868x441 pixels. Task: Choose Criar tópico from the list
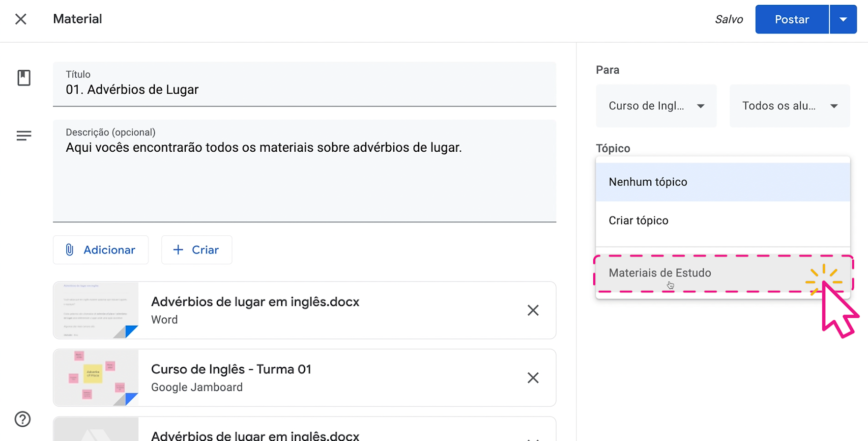(723, 220)
